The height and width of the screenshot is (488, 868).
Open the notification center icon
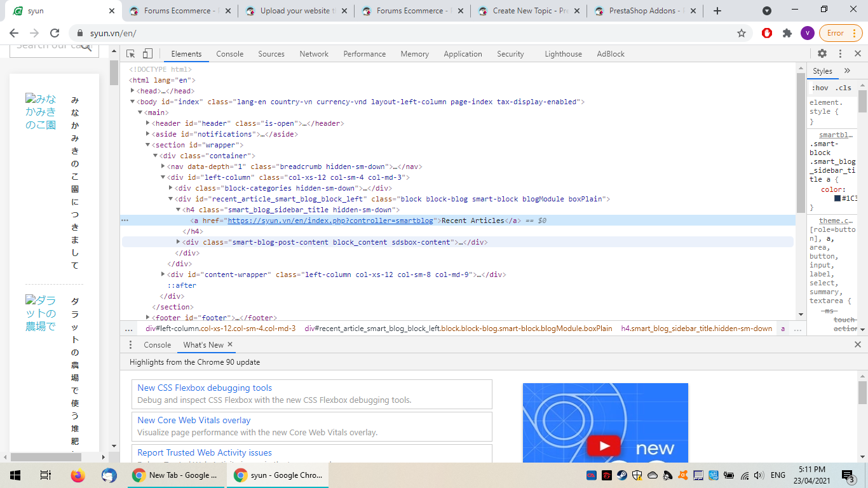tap(848, 475)
